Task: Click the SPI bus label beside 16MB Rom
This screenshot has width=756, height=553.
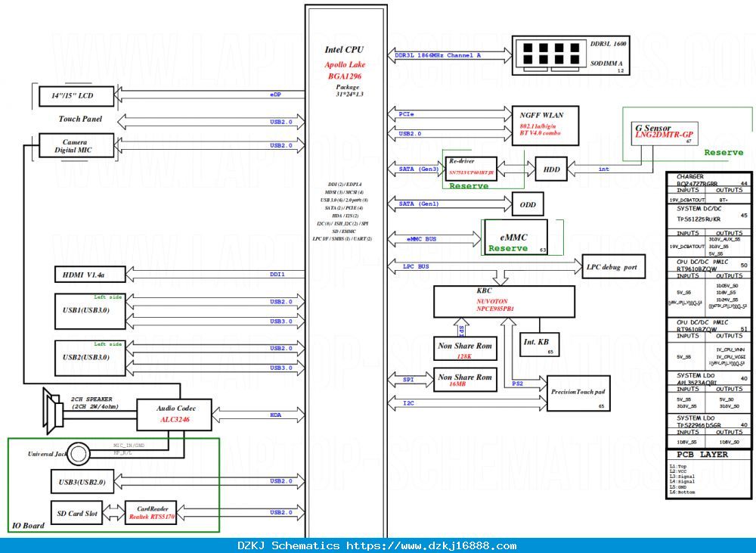Action: [408, 380]
